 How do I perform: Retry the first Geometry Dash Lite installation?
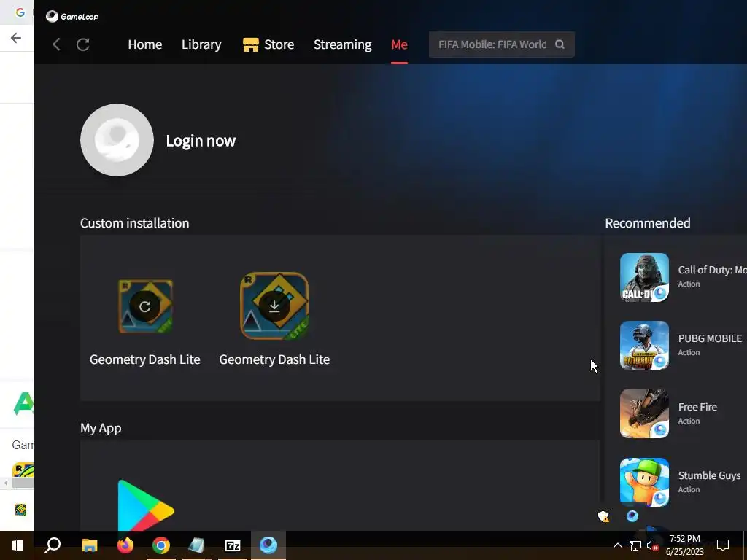[145, 306]
